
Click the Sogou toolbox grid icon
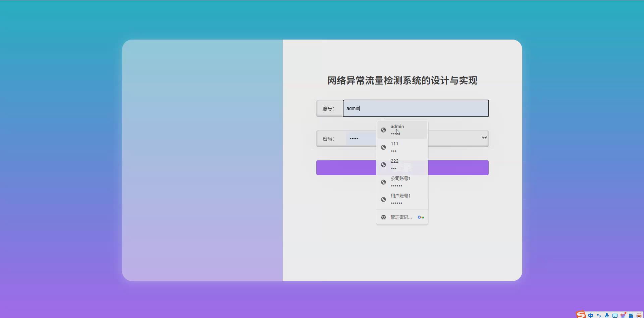click(632, 315)
